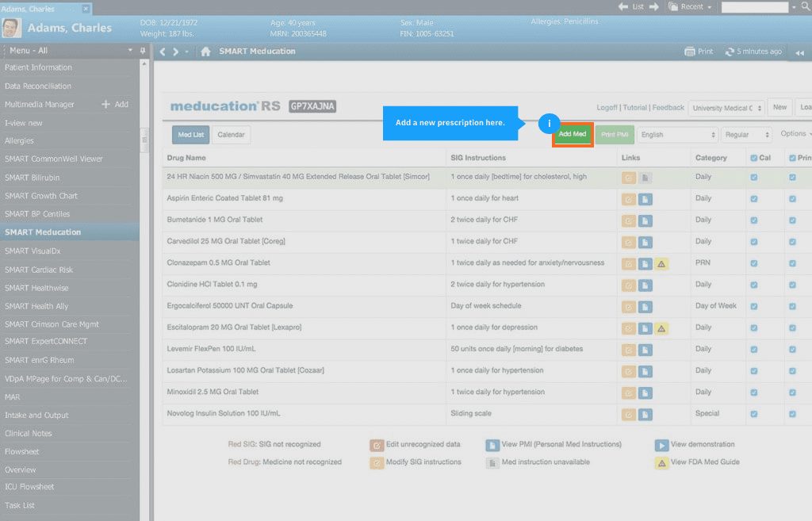Uncheck Cal for the Levemir FlexPen row
The height and width of the screenshot is (521, 812).
click(x=754, y=349)
